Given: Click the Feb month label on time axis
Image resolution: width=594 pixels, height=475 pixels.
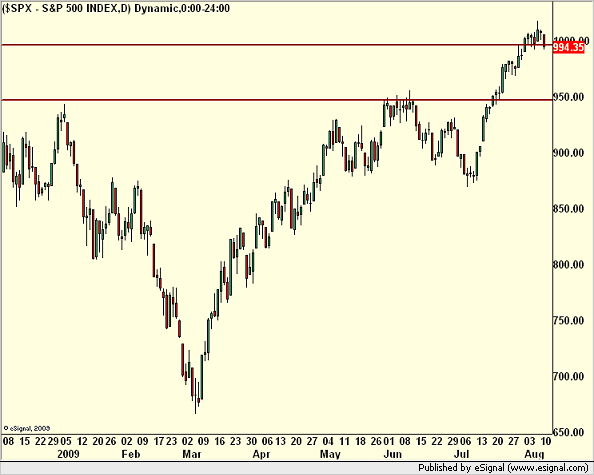Looking at the screenshot, I should (131, 453).
